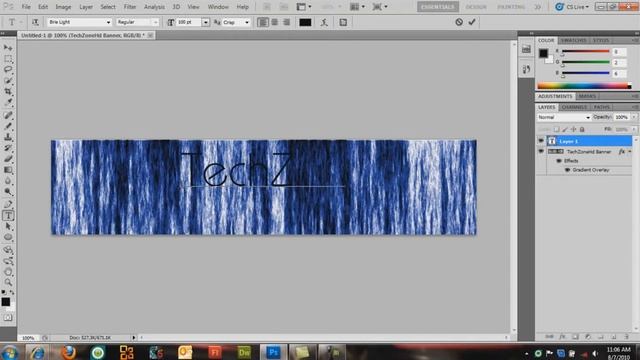640x360 pixels.
Task: Select the Ellipse shape tool
Action: [x=8, y=237]
